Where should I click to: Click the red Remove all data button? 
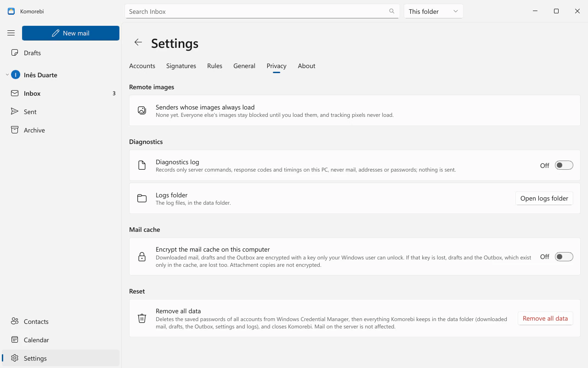pyautogui.click(x=545, y=318)
